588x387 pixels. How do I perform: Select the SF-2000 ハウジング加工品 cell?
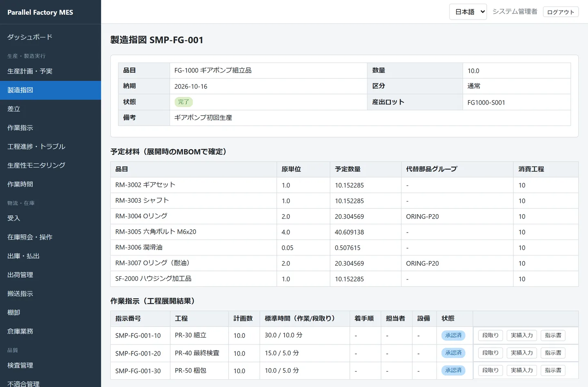[x=194, y=279]
